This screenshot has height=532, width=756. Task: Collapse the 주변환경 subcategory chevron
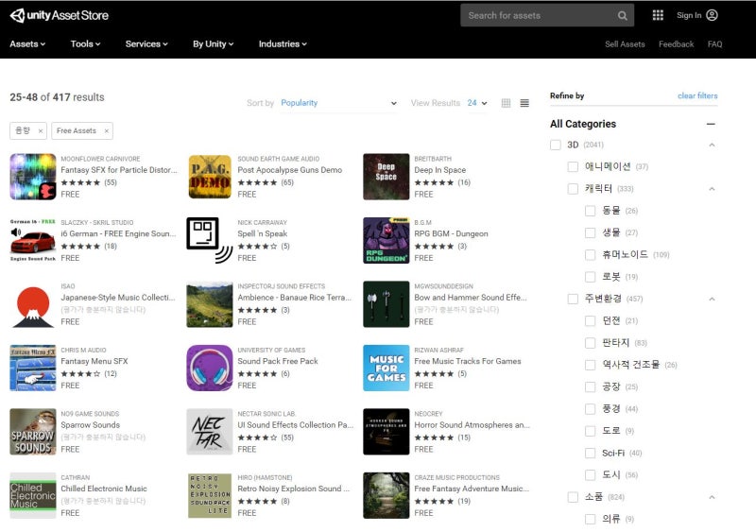pyautogui.click(x=712, y=299)
